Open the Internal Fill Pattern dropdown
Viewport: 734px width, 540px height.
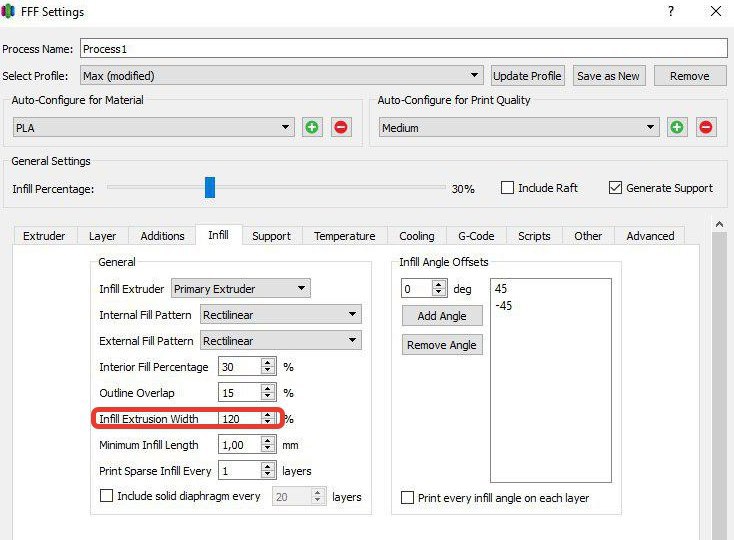pyautogui.click(x=280, y=314)
